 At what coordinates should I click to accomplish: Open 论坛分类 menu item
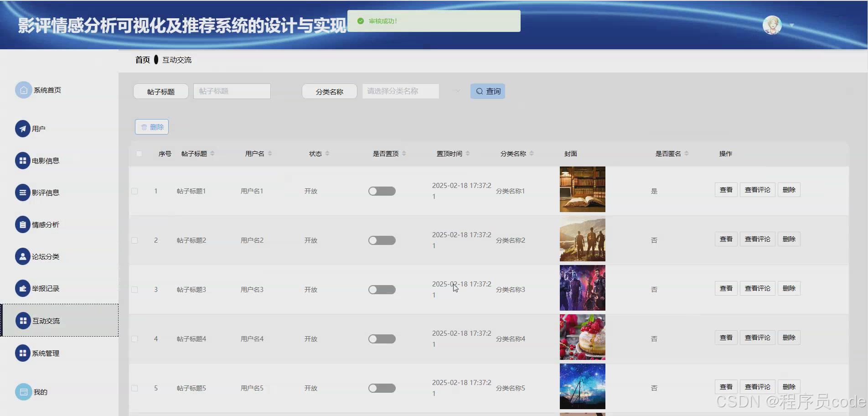coord(46,257)
